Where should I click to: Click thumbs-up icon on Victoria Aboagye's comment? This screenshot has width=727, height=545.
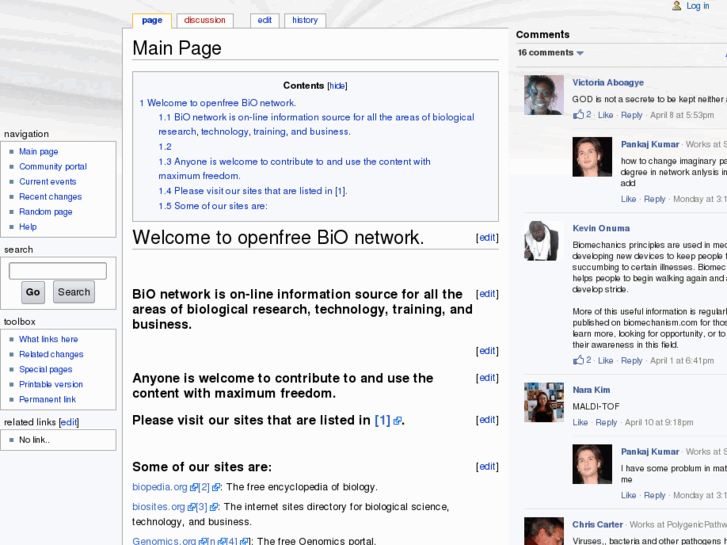click(x=578, y=115)
